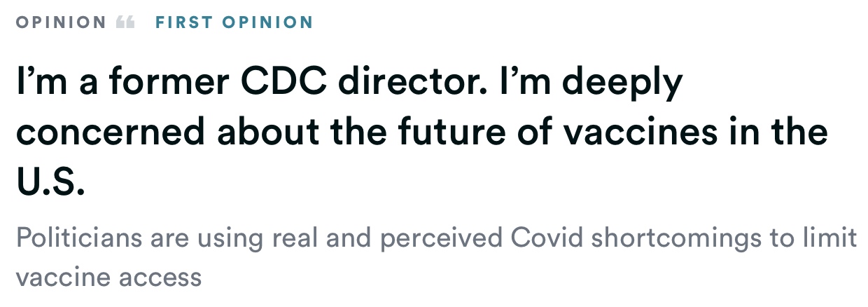Click the quotation mark icon beside OPINION
868x307 pixels.
125,22
